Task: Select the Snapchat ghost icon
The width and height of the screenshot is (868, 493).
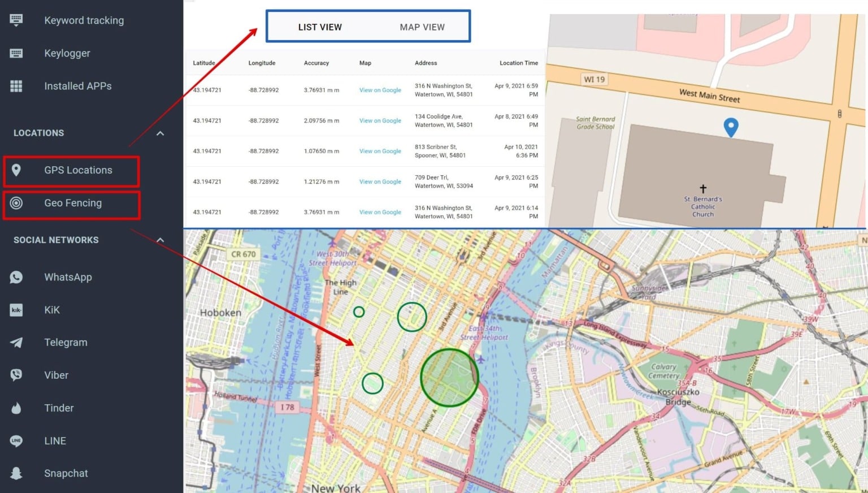Action: pyautogui.click(x=16, y=473)
